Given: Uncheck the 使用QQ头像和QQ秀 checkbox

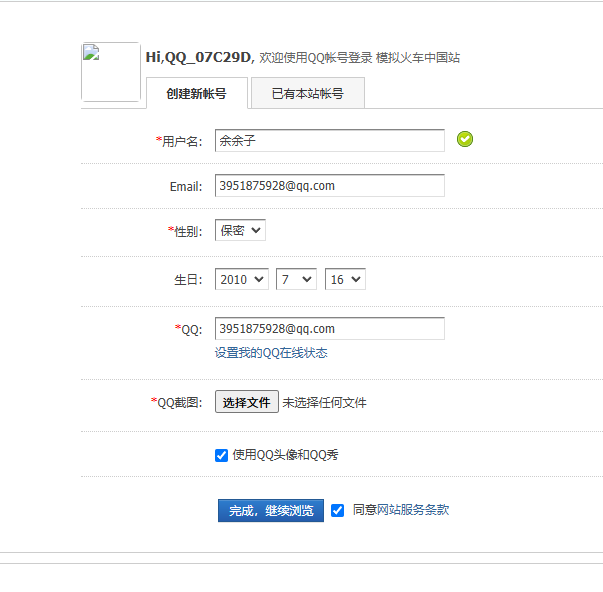Looking at the screenshot, I should point(221,455).
